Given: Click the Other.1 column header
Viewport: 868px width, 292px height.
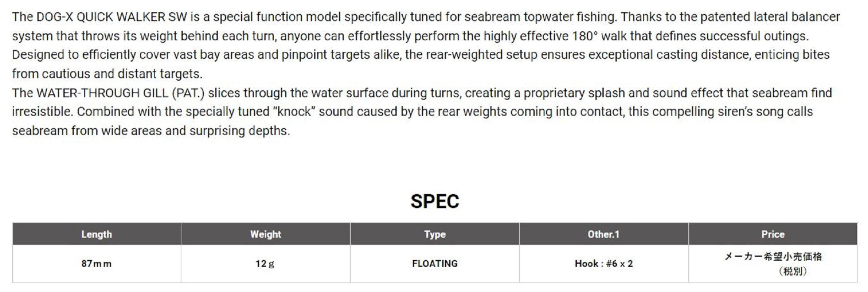Looking at the screenshot, I should 603,234.
